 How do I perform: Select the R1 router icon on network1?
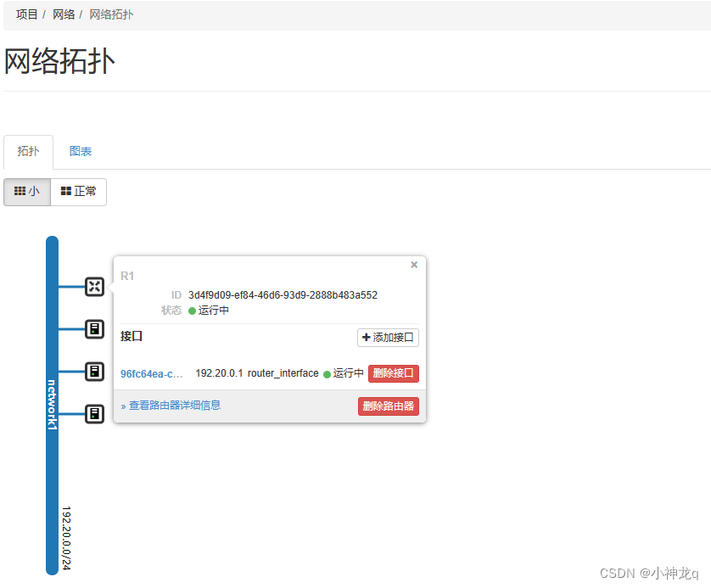tap(93, 287)
